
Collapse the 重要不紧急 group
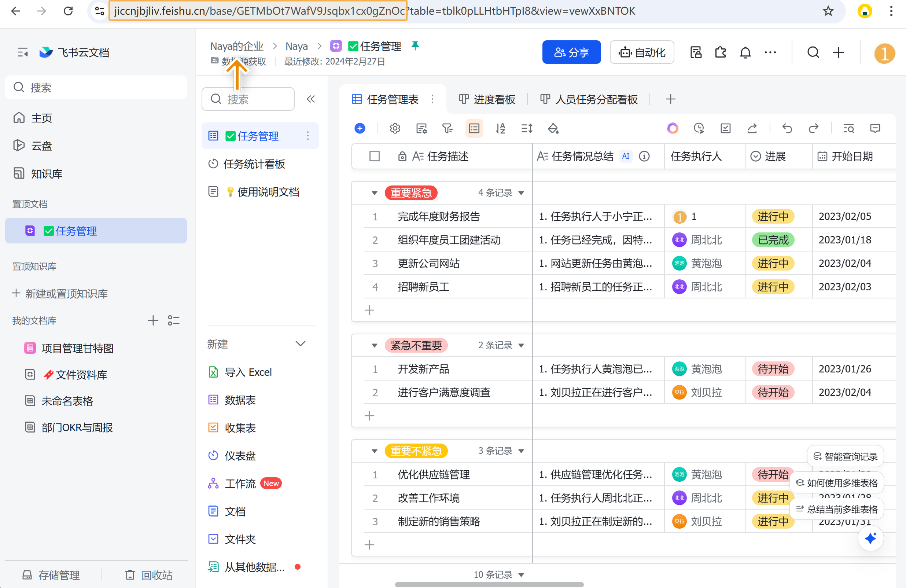(375, 451)
